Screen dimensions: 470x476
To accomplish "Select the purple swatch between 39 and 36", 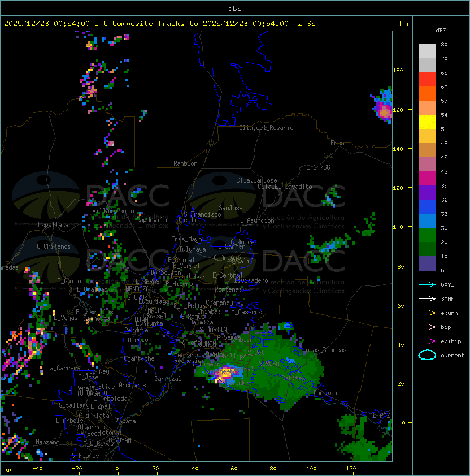I will [x=427, y=192].
